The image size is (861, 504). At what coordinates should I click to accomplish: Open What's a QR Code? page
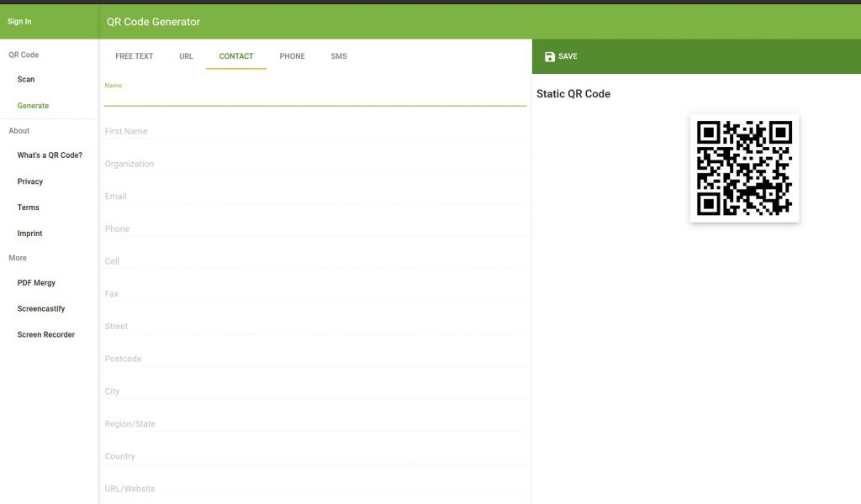(50, 155)
